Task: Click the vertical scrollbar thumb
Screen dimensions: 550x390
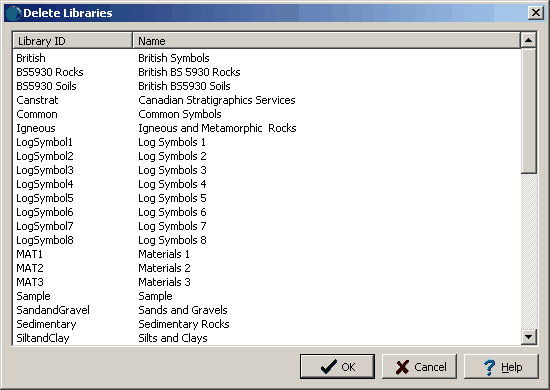Action: [x=528, y=111]
